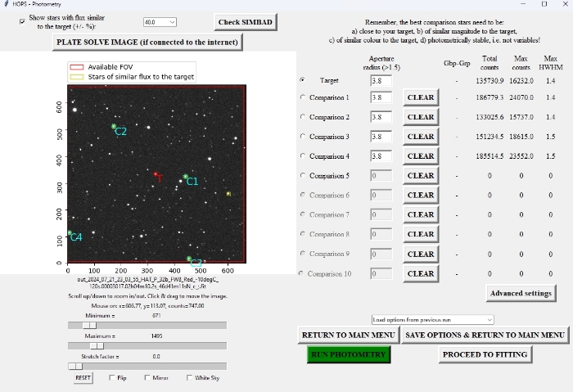Open Advanced settings
Viewport: 573px width, 392px height.
tap(521, 293)
